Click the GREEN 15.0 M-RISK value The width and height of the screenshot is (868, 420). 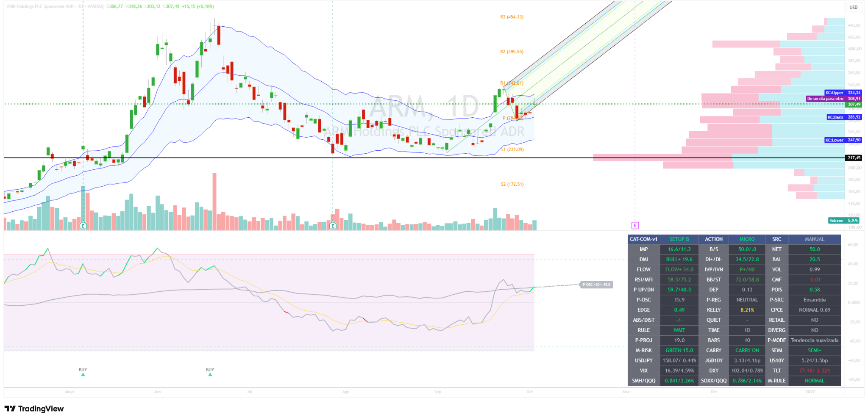tap(679, 351)
